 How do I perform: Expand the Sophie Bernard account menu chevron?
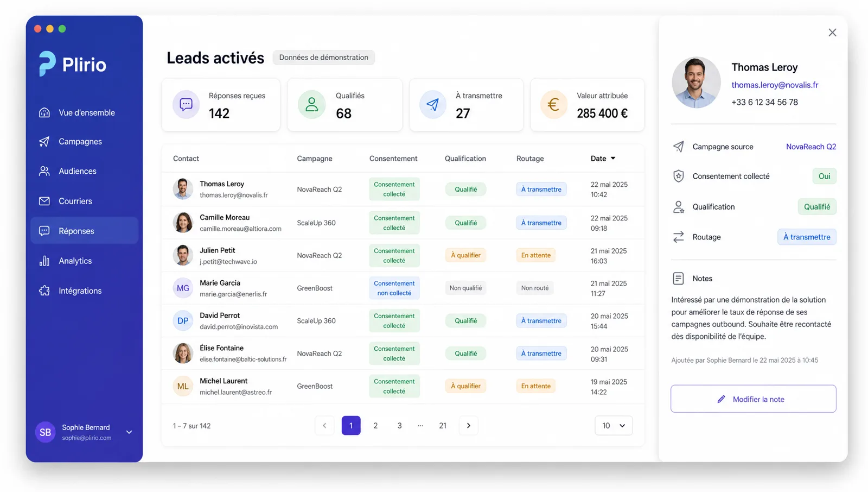tap(129, 432)
